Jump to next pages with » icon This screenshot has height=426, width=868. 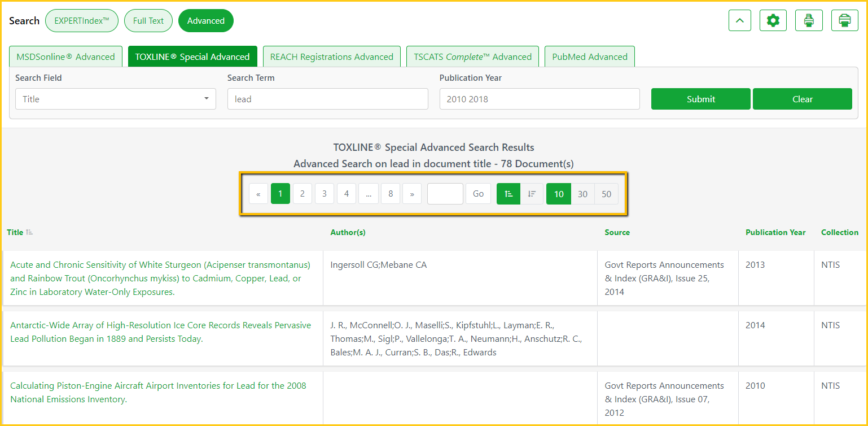[412, 194]
